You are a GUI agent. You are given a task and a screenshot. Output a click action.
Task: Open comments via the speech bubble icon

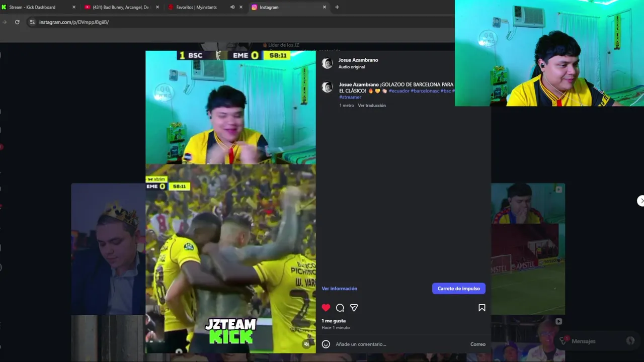(340, 308)
